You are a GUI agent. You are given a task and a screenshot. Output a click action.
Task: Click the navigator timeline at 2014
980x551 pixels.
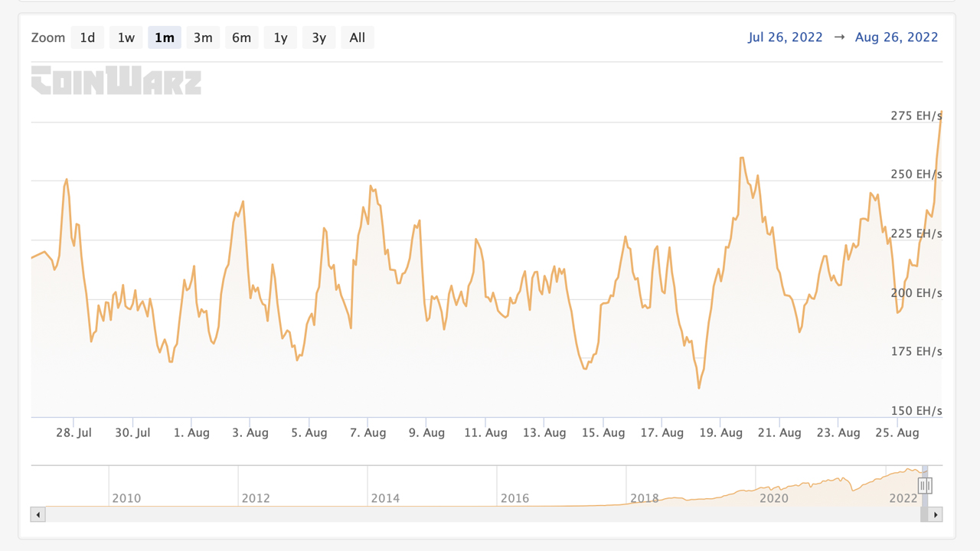[385, 498]
